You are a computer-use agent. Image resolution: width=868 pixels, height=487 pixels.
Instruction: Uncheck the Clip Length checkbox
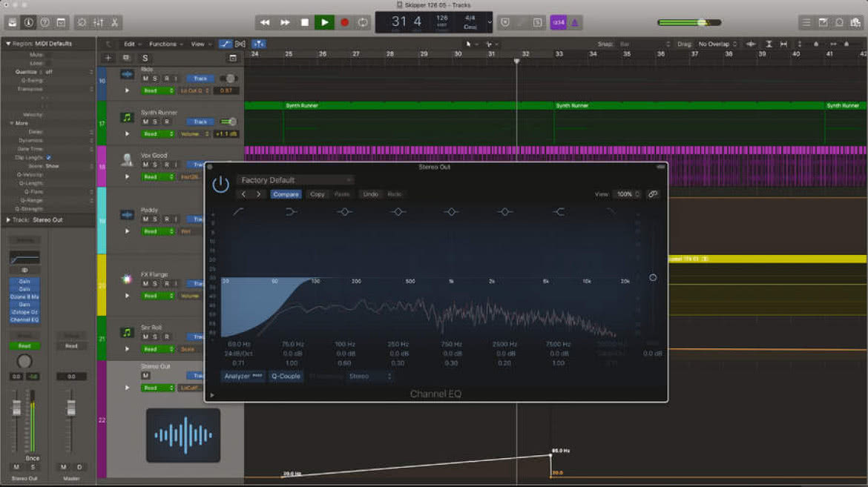point(49,158)
